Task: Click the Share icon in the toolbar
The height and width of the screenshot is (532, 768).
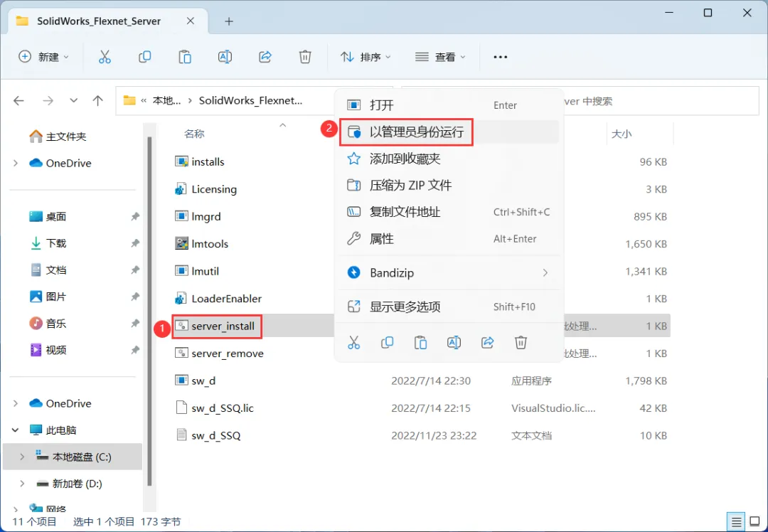Action: 265,57
